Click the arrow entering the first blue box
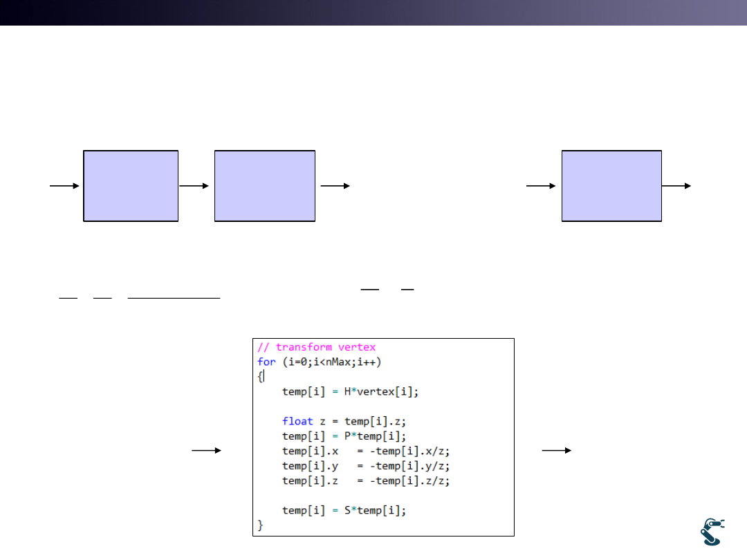The width and height of the screenshot is (747, 560). 64,185
